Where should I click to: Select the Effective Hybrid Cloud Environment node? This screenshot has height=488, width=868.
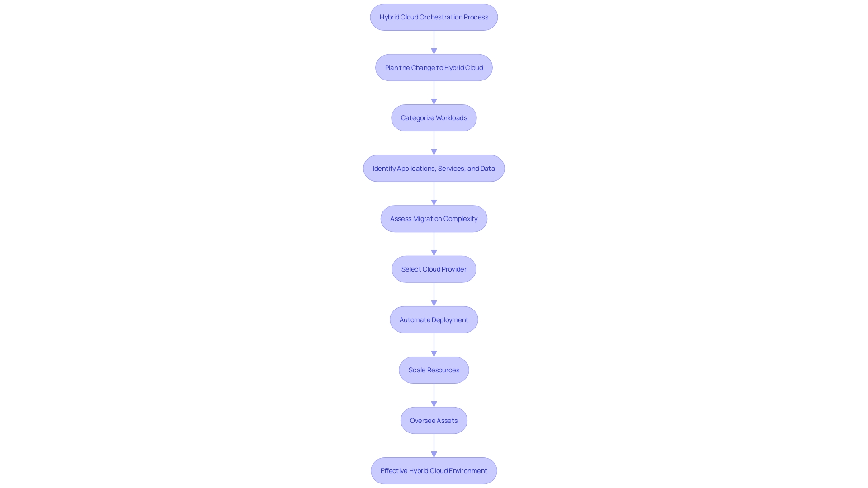click(x=434, y=470)
